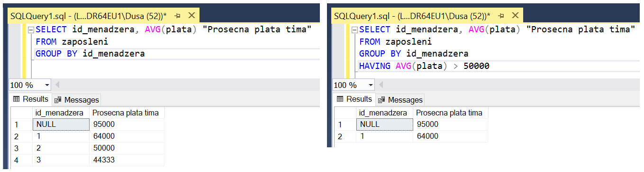The image size is (644, 172).
Task: Select id_menadzera column header in the four-row grid
Action: pyautogui.click(x=61, y=113)
